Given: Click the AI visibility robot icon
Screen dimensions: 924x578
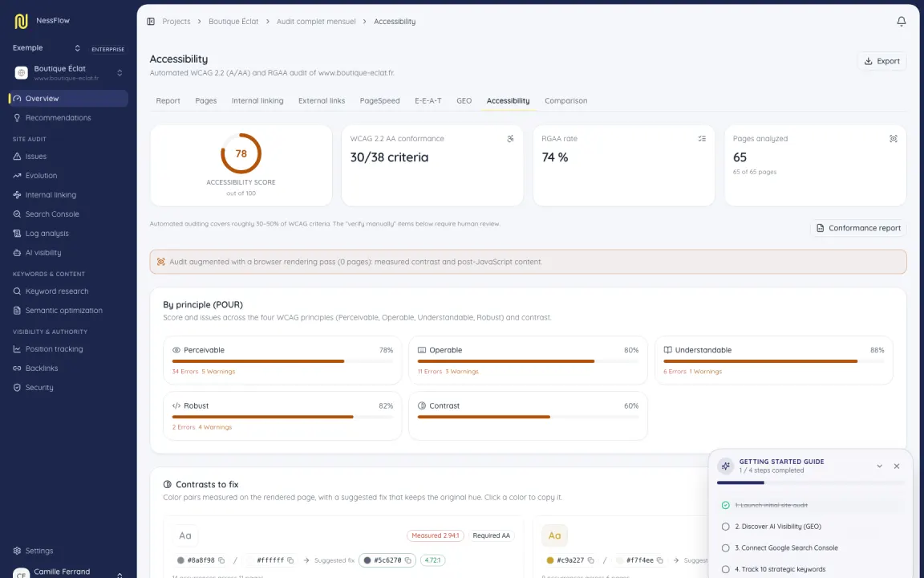Looking at the screenshot, I should (17, 252).
